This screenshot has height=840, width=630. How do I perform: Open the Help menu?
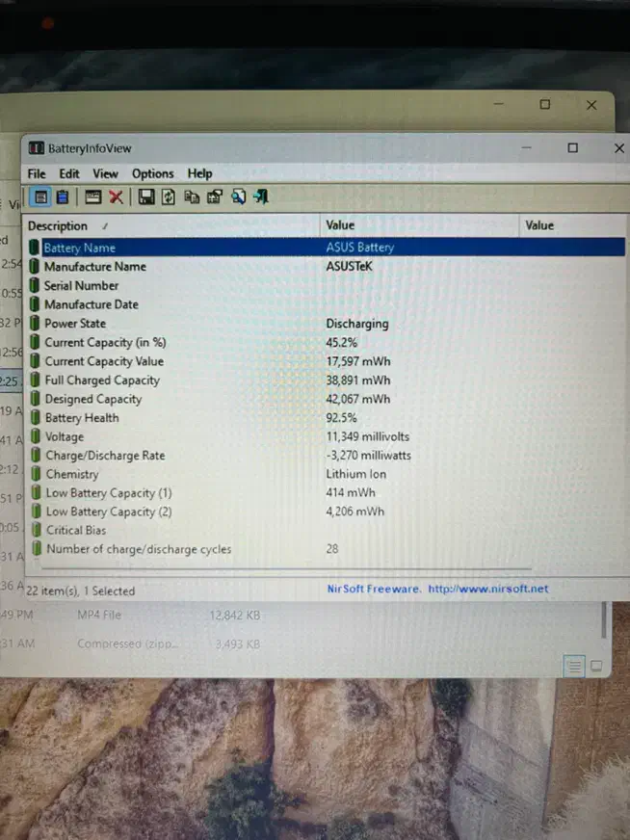pos(200,173)
